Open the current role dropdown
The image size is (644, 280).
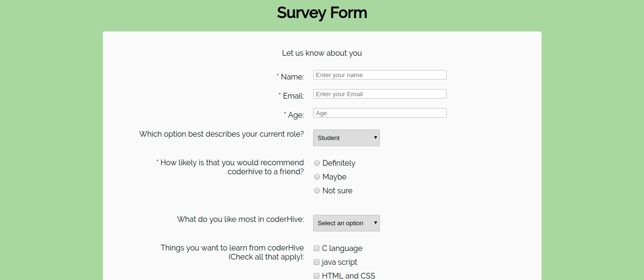pos(346,138)
